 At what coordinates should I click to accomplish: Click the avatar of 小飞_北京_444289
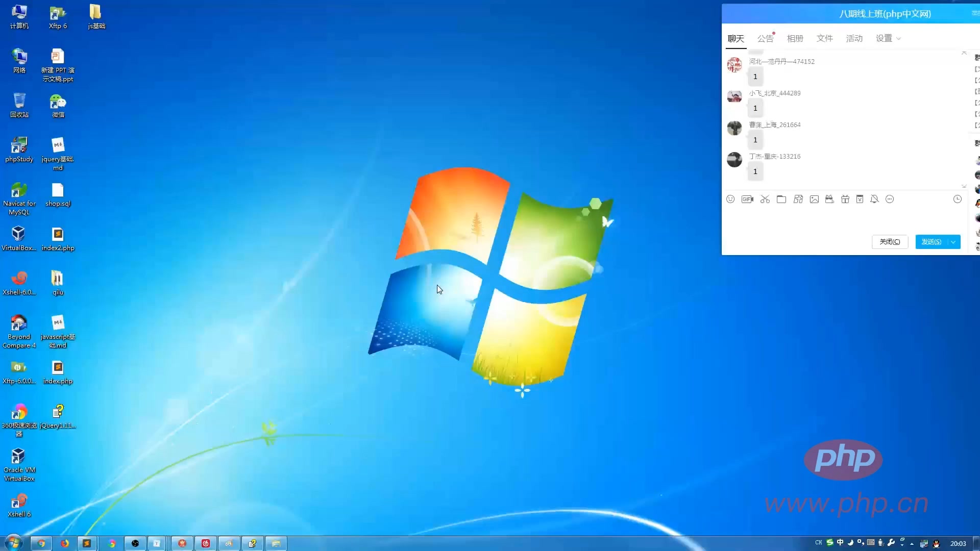(x=734, y=96)
